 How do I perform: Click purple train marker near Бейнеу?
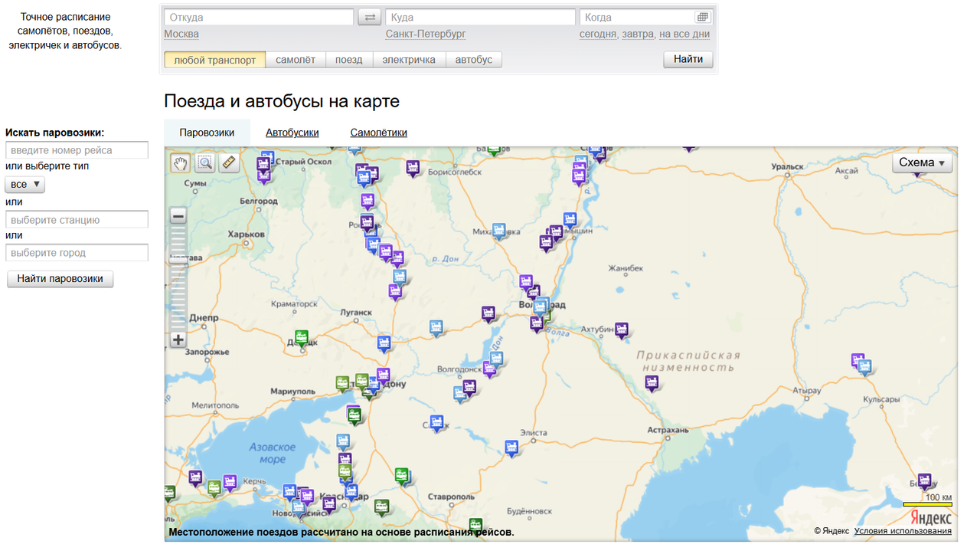click(925, 482)
